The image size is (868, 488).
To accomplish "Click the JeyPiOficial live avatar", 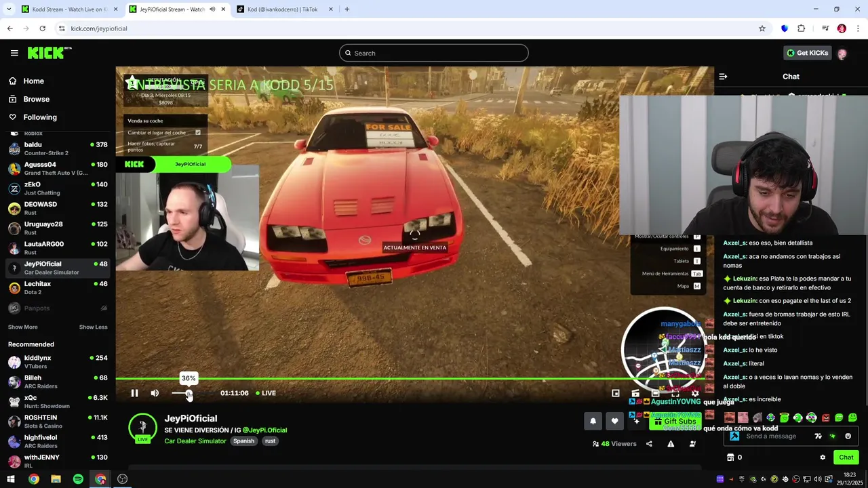I will tap(142, 428).
